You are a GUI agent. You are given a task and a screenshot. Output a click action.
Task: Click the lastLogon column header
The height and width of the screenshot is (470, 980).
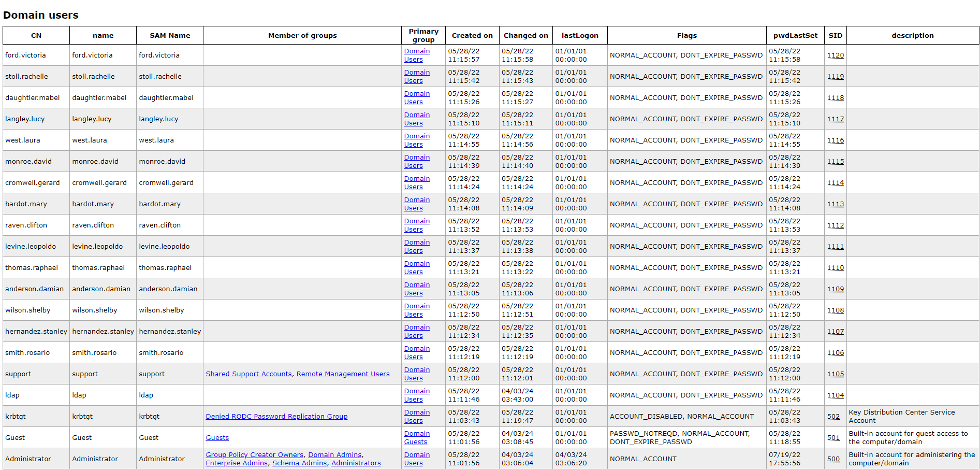click(x=580, y=36)
